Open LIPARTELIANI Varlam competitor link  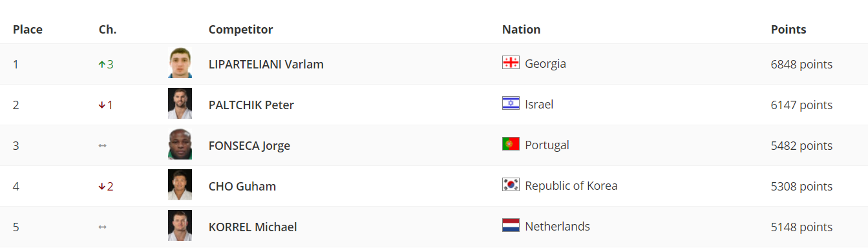266,65
